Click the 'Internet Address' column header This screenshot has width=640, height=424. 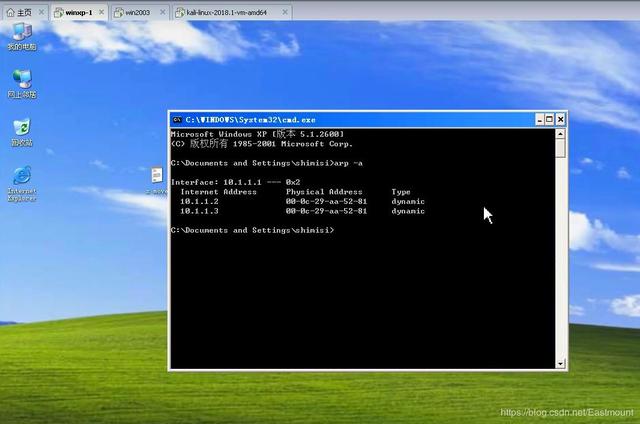(x=218, y=192)
